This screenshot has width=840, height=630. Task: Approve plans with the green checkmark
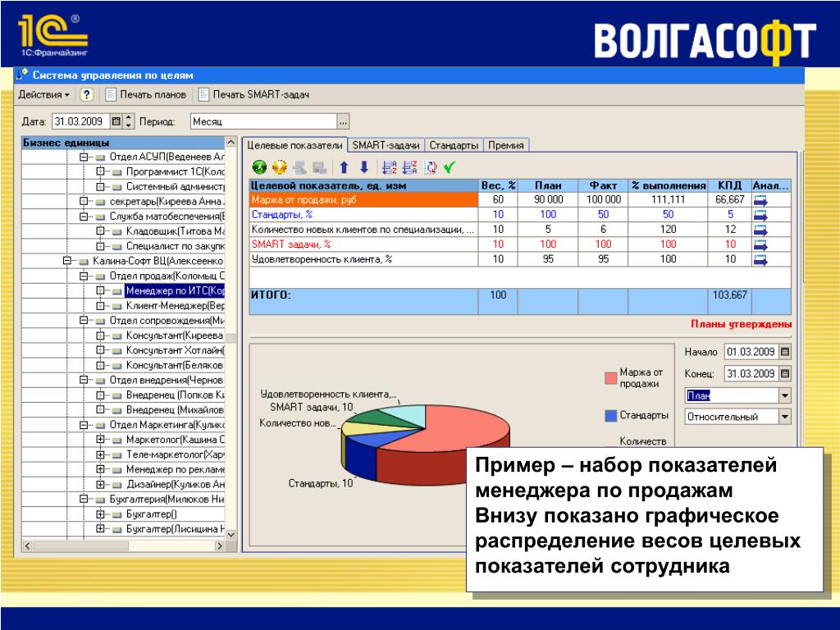(x=450, y=167)
